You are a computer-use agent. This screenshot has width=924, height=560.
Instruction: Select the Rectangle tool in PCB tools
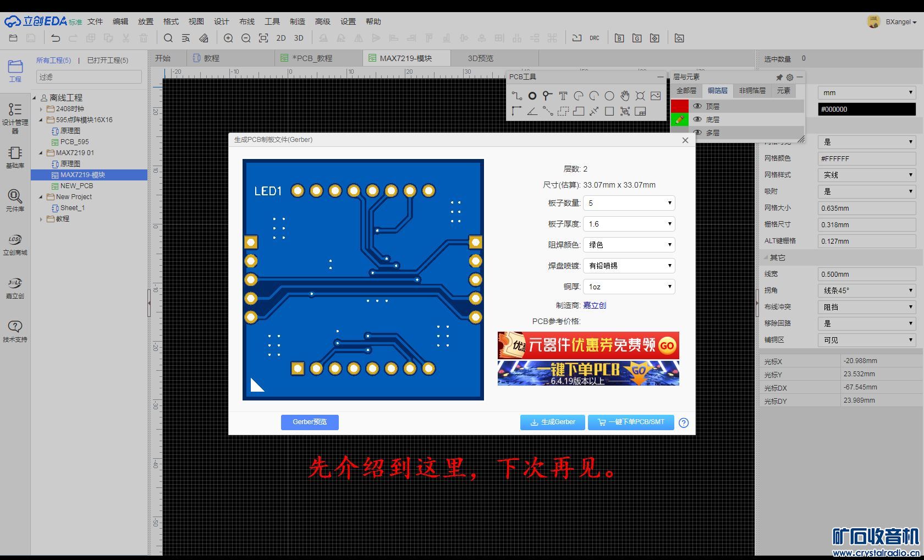point(609,111)
